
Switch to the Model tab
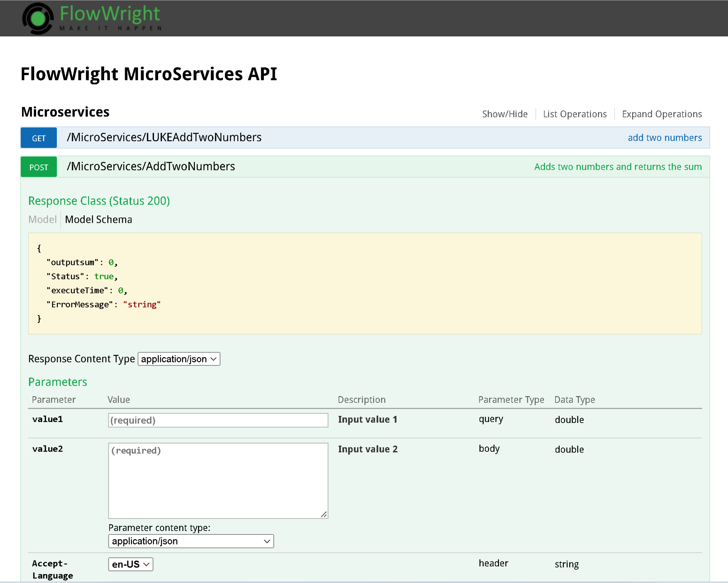coord(42,219)
